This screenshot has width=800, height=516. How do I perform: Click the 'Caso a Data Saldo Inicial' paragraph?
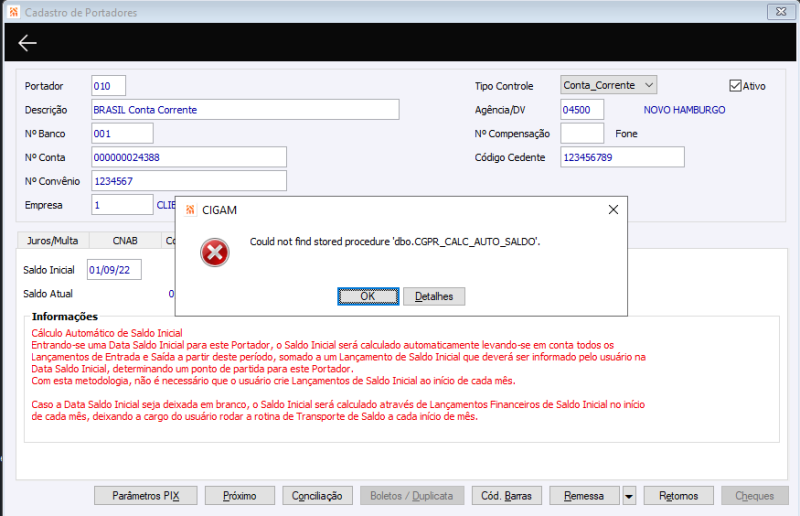coord(338,410)
